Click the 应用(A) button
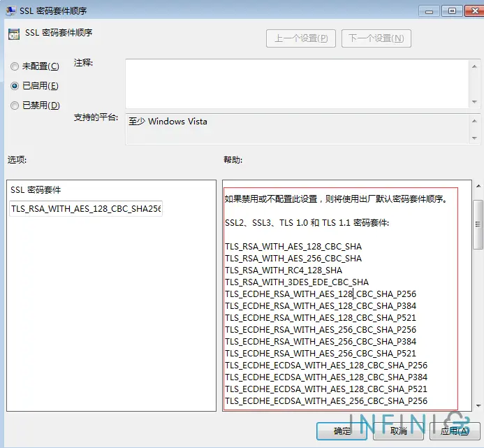Viewport: 484px width, 448px height. click(x=455, y=431)
